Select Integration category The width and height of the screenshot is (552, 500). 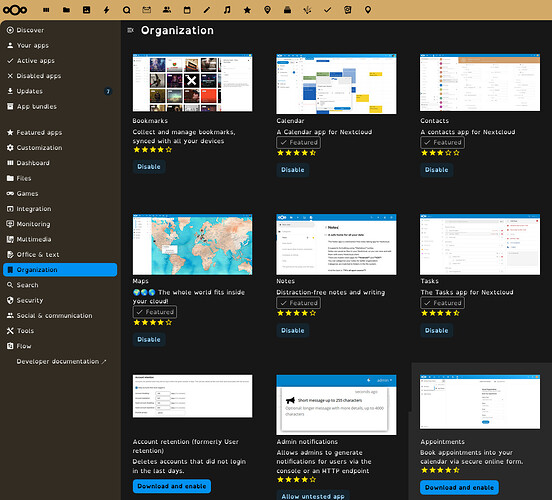60,209
